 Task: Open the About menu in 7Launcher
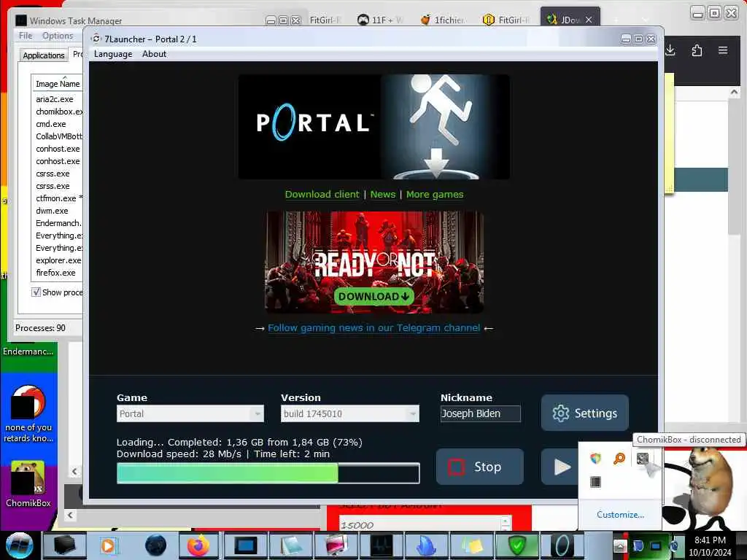(155, 54)
